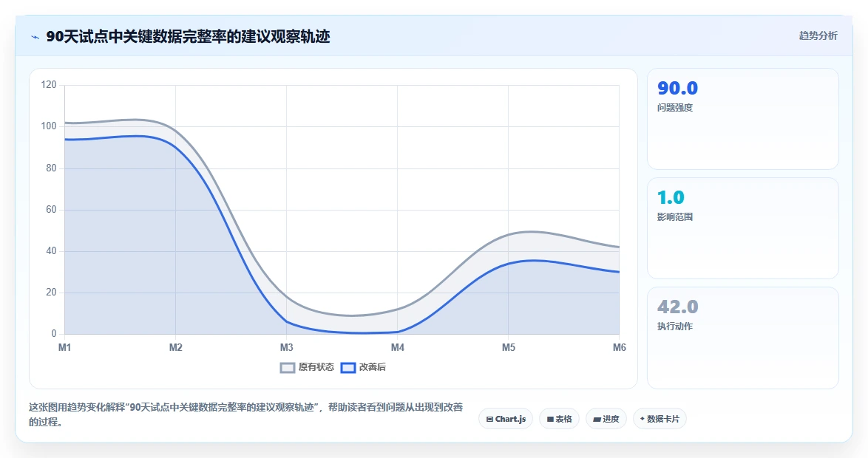
Task: Toggle the 原有状态 legend swatch
Action: click(288, 368)
